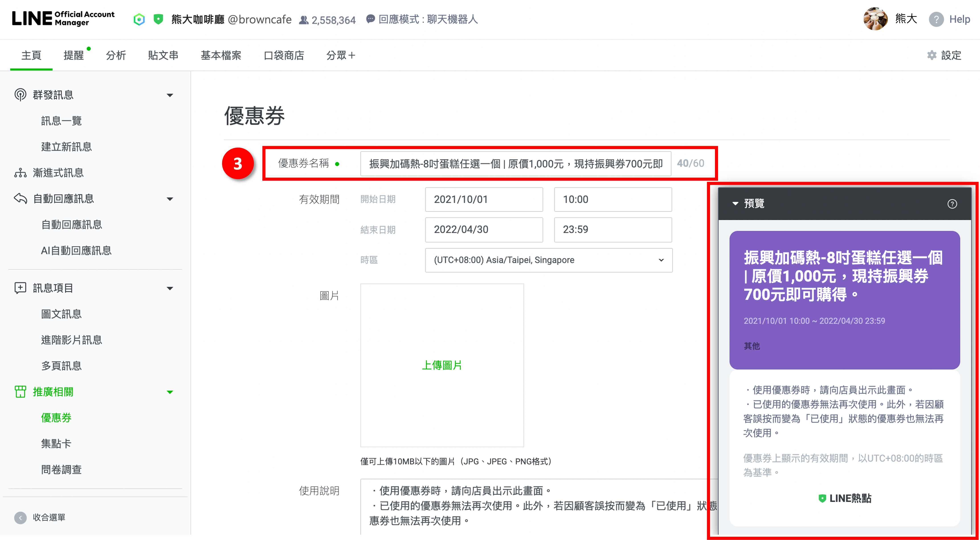Click the 結束日期 date field 2022/04/30
Screen dimensions: 980x540
484,230
